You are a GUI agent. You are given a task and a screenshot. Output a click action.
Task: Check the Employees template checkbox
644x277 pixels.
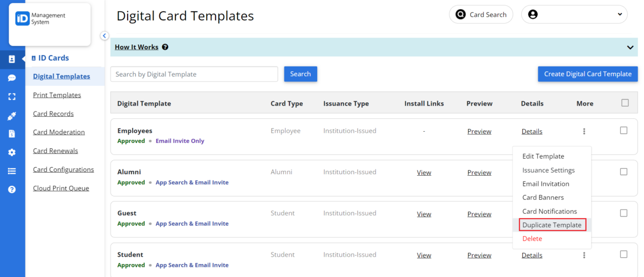click(x=624, y=130)
